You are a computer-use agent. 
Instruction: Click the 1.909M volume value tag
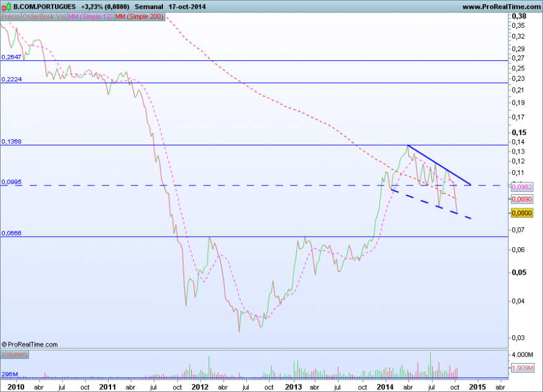[522, 368]
